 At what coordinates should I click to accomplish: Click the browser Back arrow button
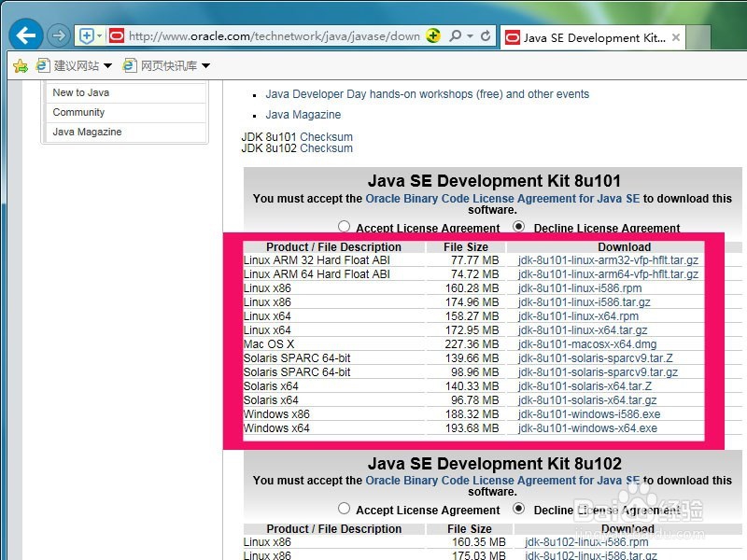coord(26,35)
